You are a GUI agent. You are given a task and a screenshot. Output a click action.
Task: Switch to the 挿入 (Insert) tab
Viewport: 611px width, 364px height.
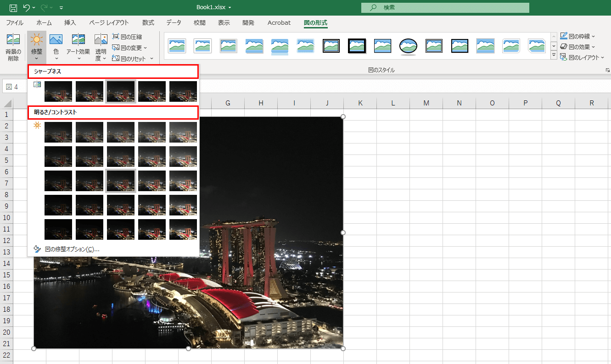[x=70, y=22]
